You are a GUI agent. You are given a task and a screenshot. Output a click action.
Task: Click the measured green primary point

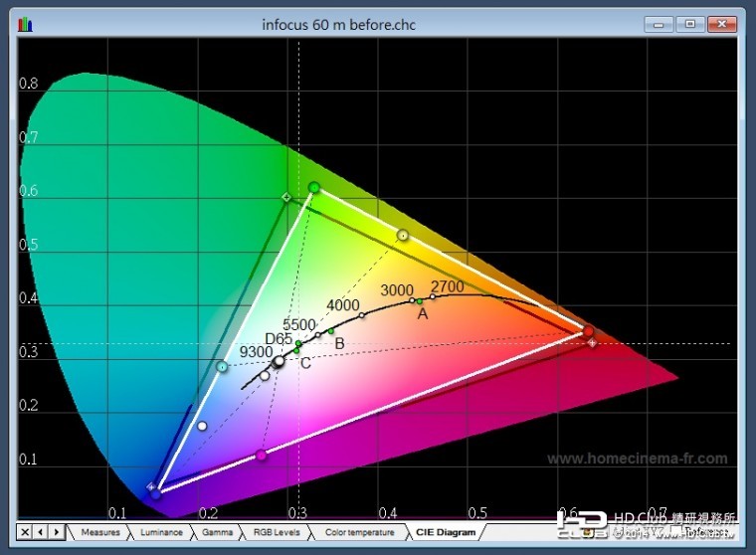(x=314, y=187)
